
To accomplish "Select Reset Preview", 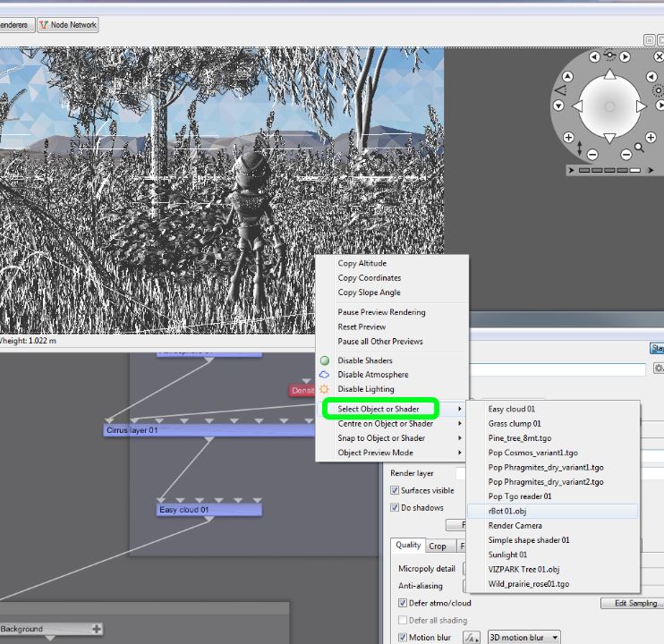I will [392, 326].
